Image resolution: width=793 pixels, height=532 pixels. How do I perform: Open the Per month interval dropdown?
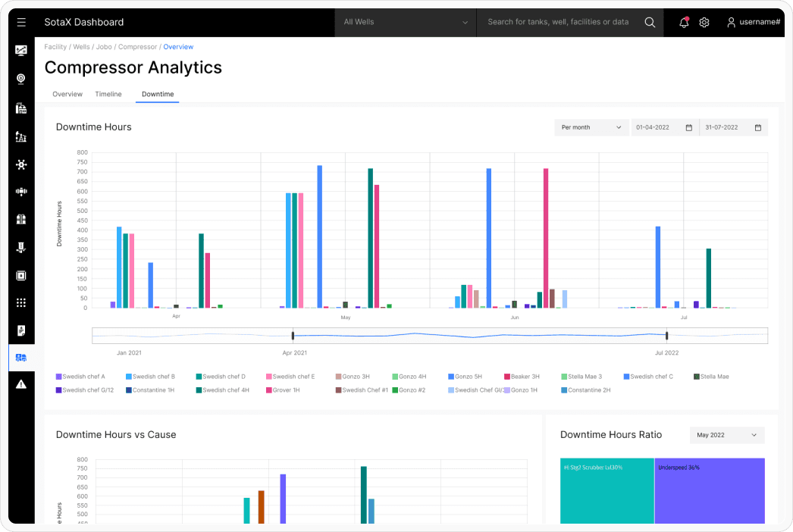point(591,127)
